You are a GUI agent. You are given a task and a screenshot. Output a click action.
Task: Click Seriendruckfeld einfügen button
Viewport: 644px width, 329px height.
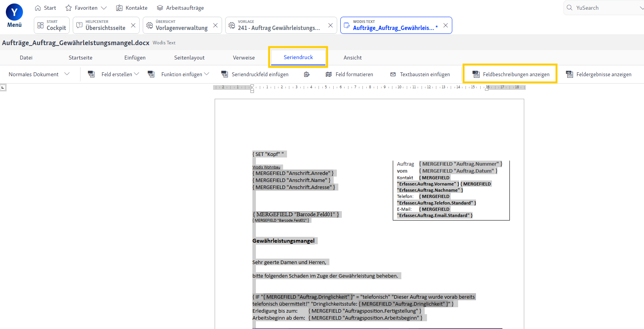(255, 74)
